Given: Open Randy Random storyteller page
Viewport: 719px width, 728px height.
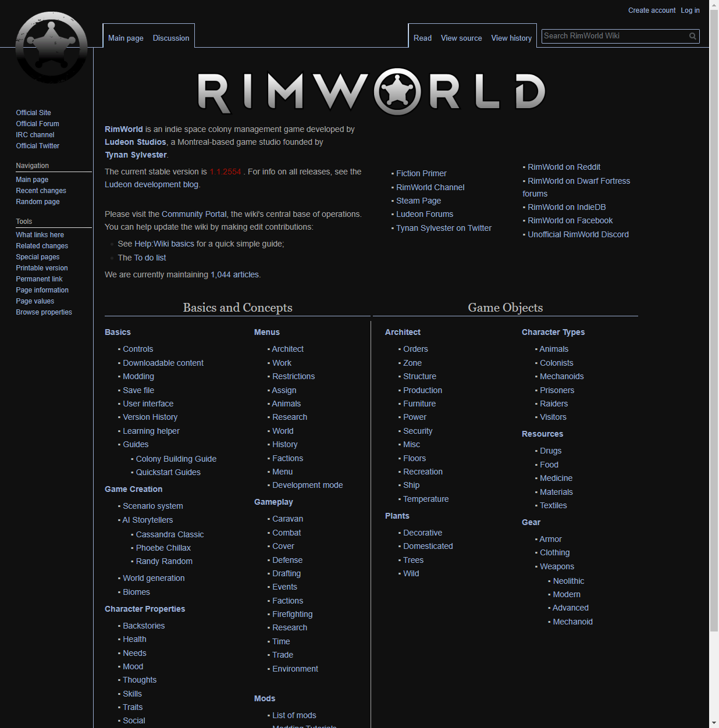Looking at the screenshot, I should click(164, 561).
